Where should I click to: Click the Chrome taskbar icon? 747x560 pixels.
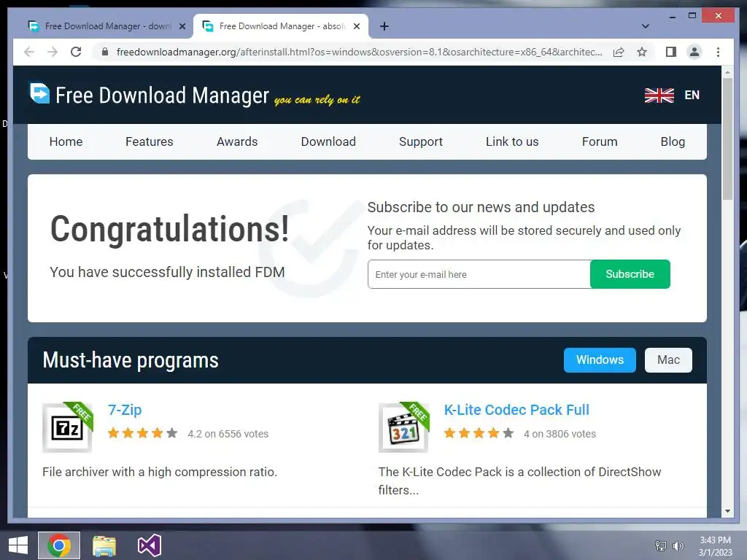(x=59, y=545)
